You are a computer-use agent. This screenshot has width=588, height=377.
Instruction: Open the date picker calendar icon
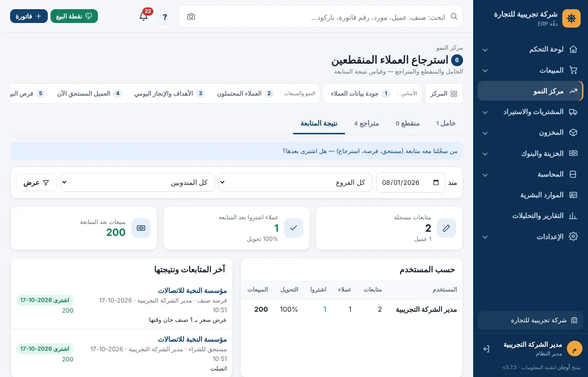436,183
